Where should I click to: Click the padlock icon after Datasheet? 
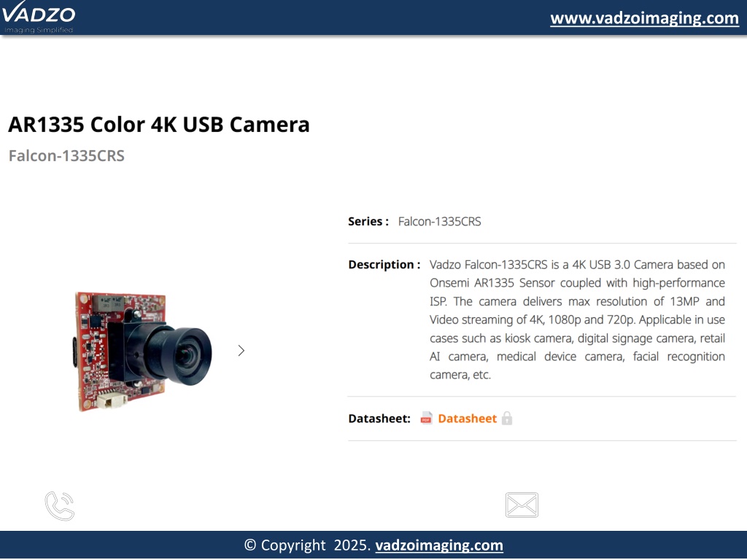tap(507, 418)
